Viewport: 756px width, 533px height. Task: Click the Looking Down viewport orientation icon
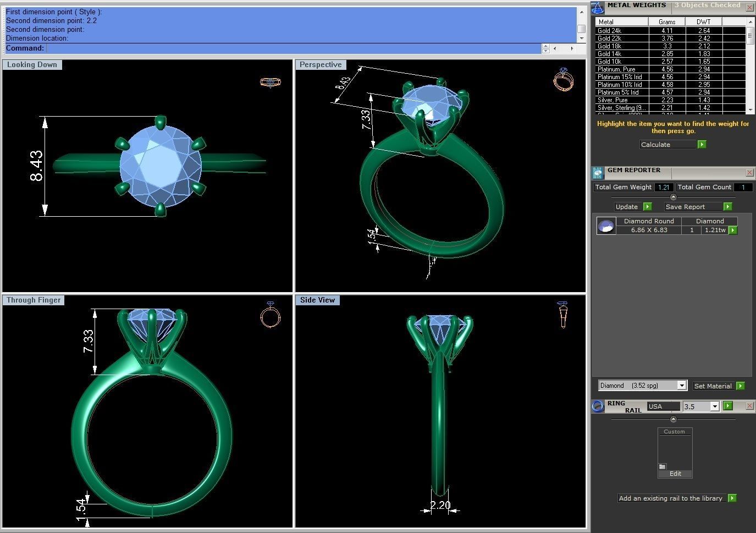[x=270, y=82]
